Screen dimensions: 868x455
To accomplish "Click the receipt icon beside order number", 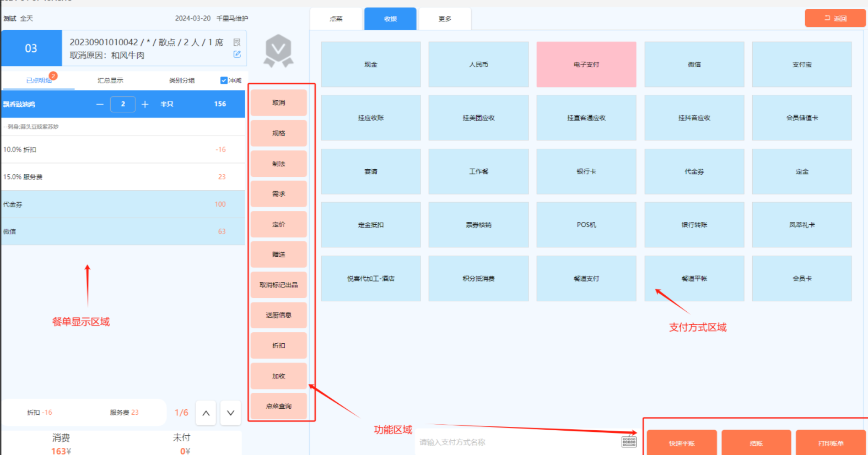I will (x=237, y=42).
